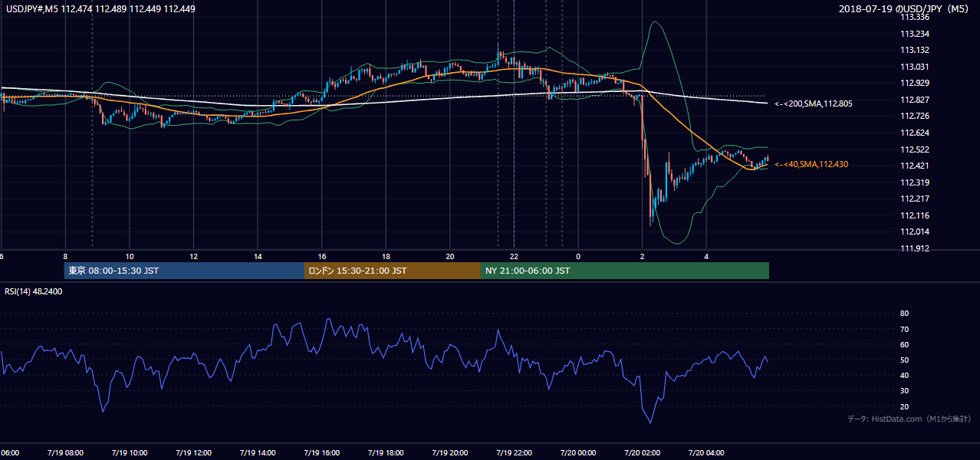
Task: Click price level 112.929 on axis
Action: click(x=914, y=83)
